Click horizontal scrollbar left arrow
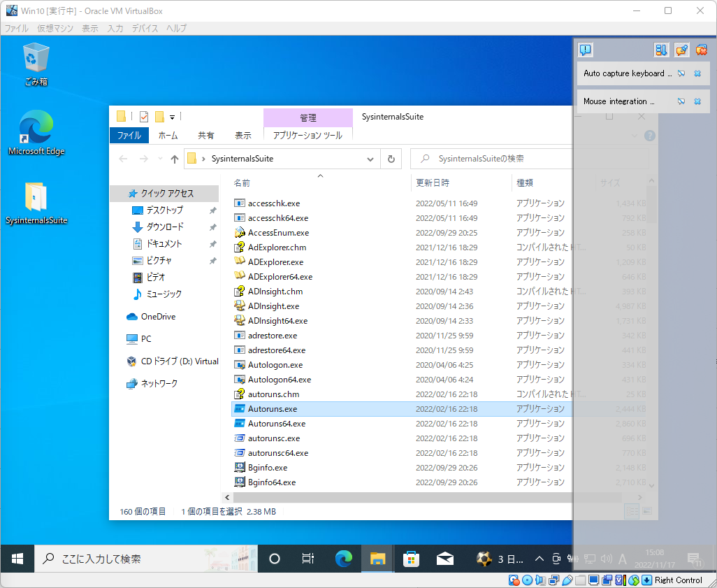 pyautogui.click(x=227, y=497)
